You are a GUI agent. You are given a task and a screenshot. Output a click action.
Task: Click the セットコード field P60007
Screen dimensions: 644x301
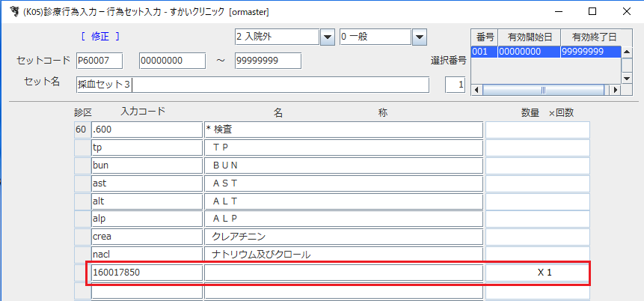tap(104, 61)
